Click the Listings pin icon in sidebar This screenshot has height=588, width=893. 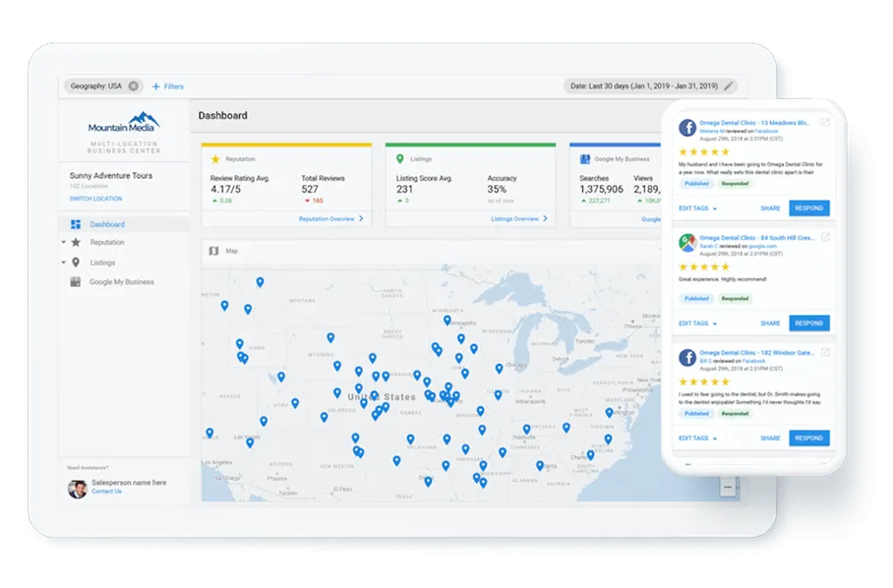coord(76,263)
